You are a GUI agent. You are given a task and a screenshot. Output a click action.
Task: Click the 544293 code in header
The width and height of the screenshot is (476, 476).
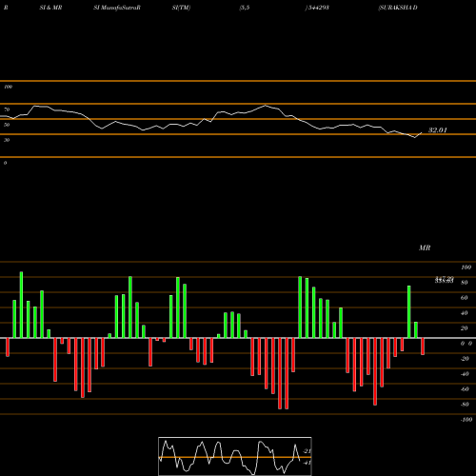click(317, 8)
